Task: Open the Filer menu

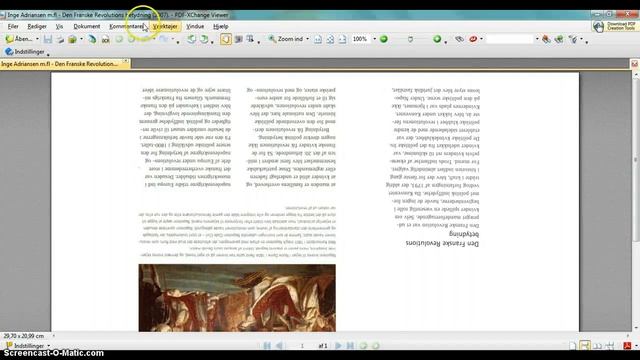Action: [13, 26]
